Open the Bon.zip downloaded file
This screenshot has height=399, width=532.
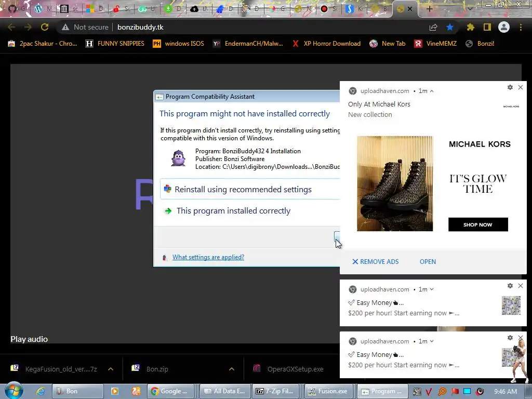coord(157,369)
